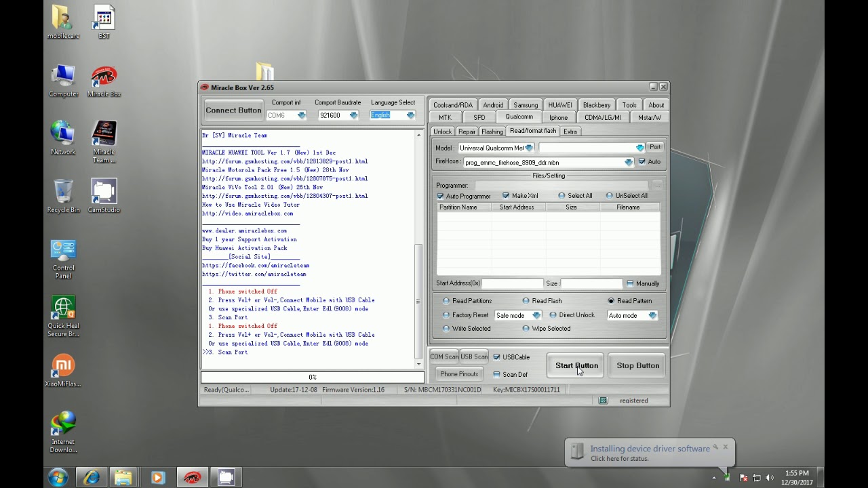Image resolution: width=868 pixels, height=488 pixels.
Task: Show hidden system tray icons
Action: [714, 478]
